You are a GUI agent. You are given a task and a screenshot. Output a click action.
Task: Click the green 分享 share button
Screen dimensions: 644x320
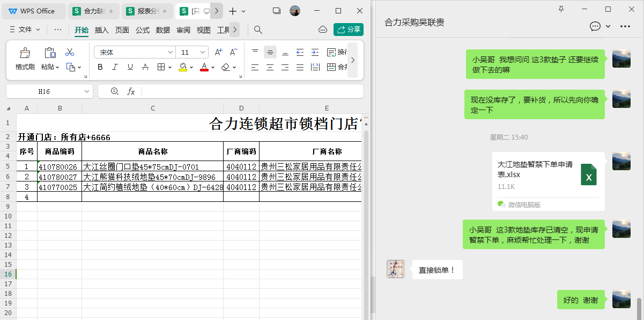(349, 30)
